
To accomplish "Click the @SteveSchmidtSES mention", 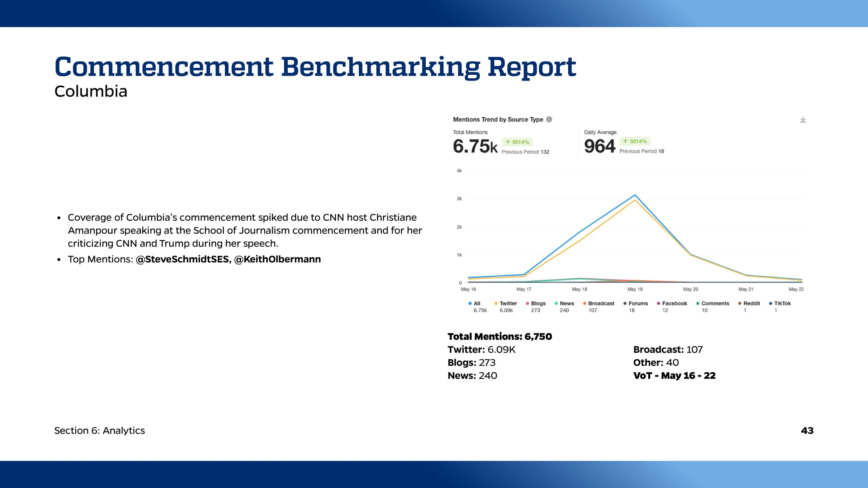I will pyautogui.click(x=182, y=259).
